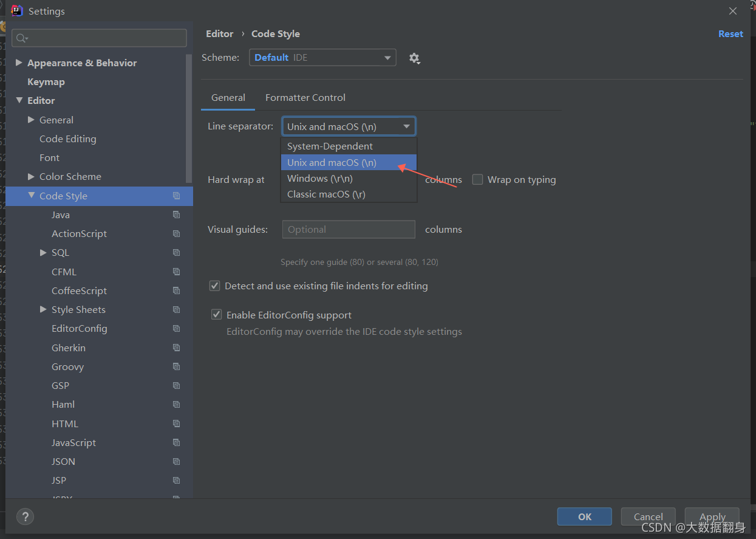Click the copy icon beside SQL
Viewport: 756px width, 539px height.
click(x=177, y=252)
